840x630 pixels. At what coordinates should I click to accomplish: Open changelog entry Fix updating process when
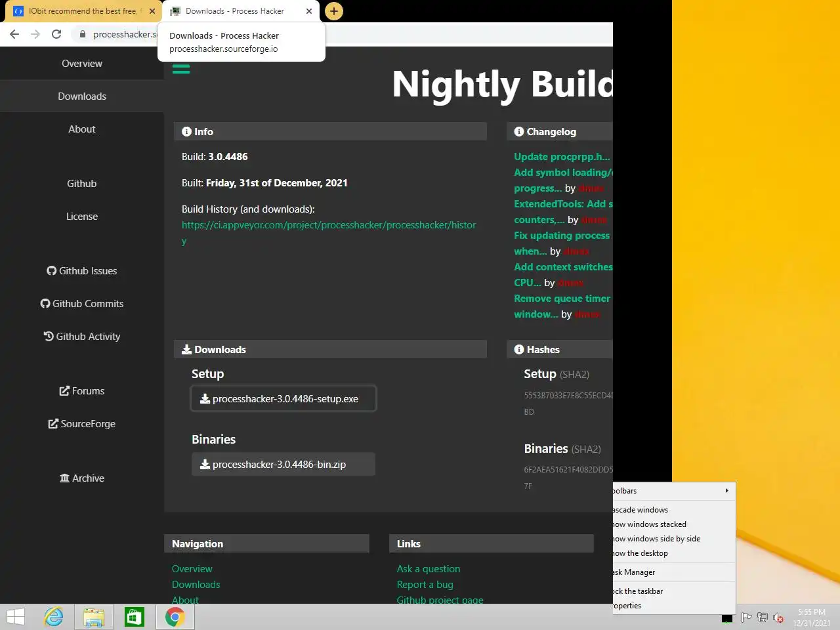point(562,243)
